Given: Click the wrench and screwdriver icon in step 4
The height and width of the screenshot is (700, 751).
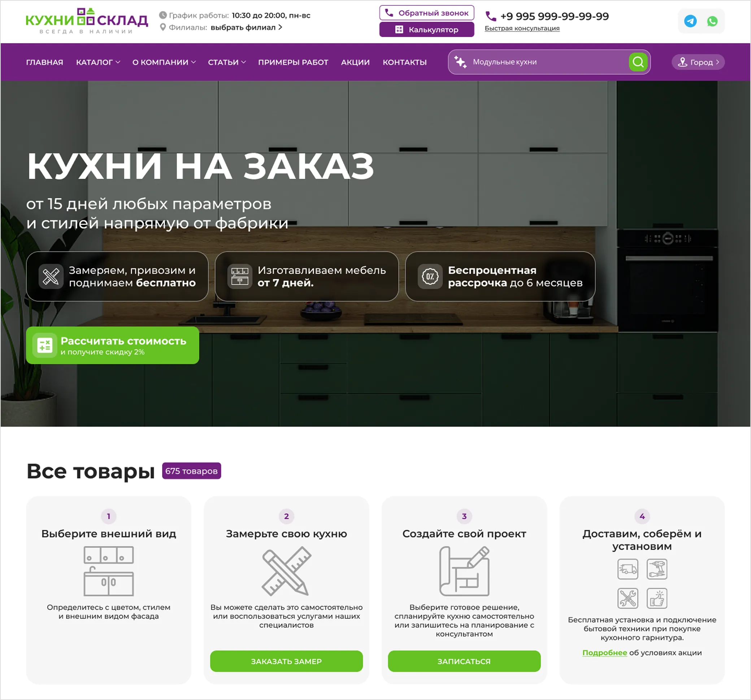Looking at the screenshot, I should [x=628, y=599].
